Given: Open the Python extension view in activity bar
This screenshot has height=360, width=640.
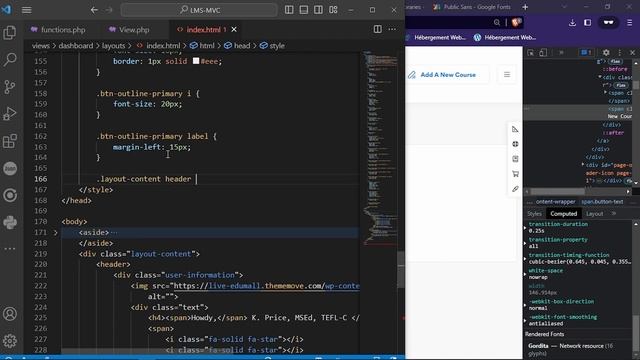Looking at the screenshot, I should tap(10, 222).
